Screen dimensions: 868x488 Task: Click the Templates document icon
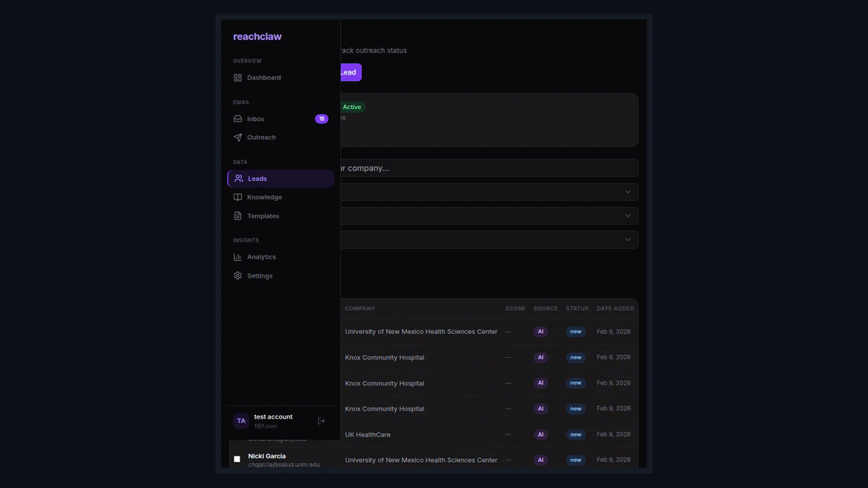238,216
